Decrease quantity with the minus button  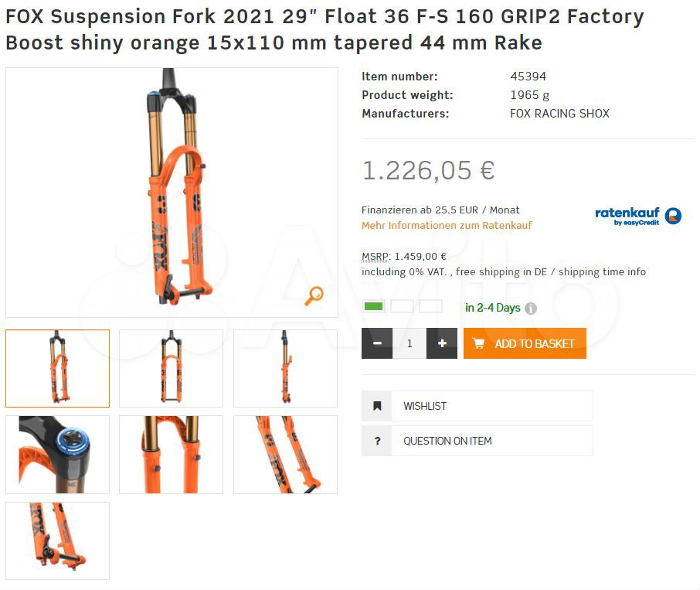tap(377, 343)
